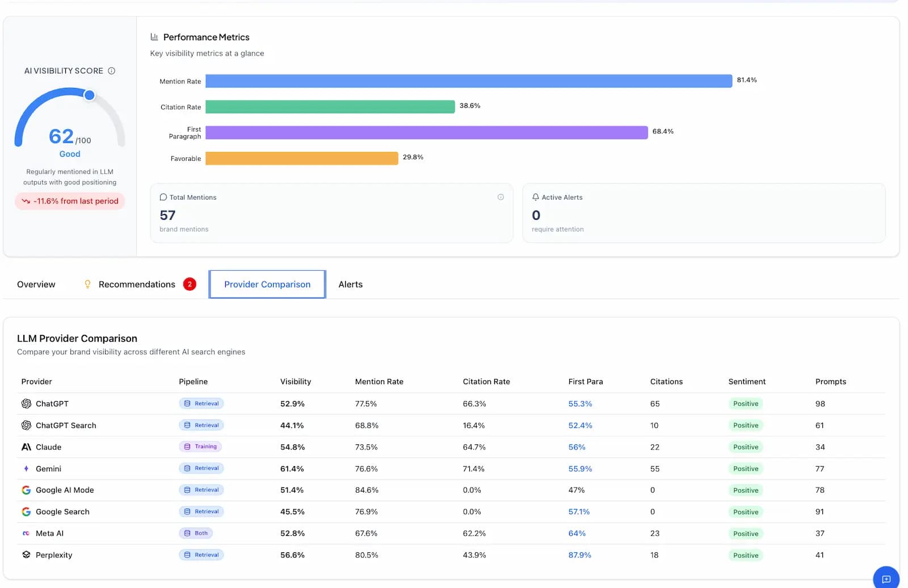Click the Google Search logo icon
Viewport: 908px width, 588px height.
point(26,512)
